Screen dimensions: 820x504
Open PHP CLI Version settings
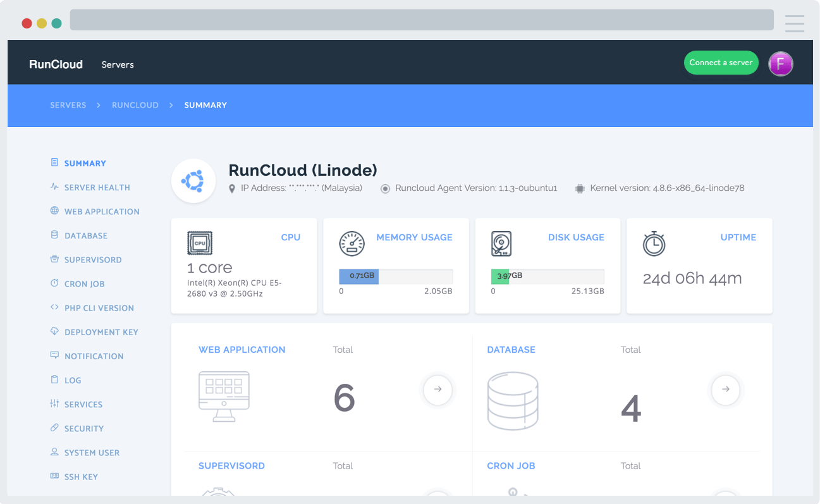(x=99, y=308)
